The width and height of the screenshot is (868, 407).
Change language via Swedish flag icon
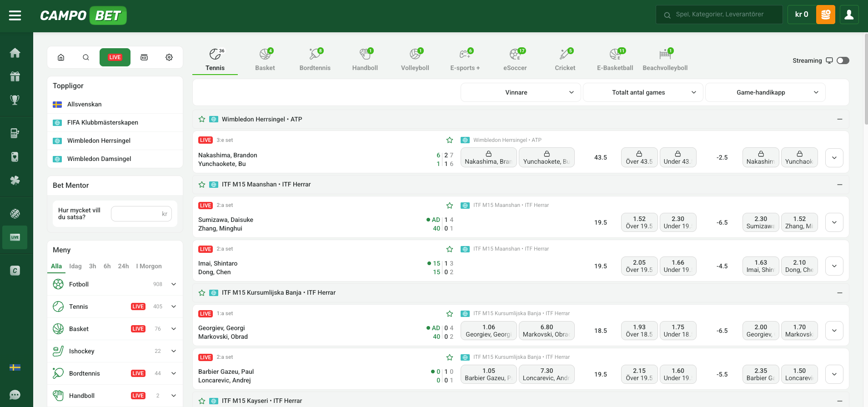pyautogui.click(x=15, y=367)
